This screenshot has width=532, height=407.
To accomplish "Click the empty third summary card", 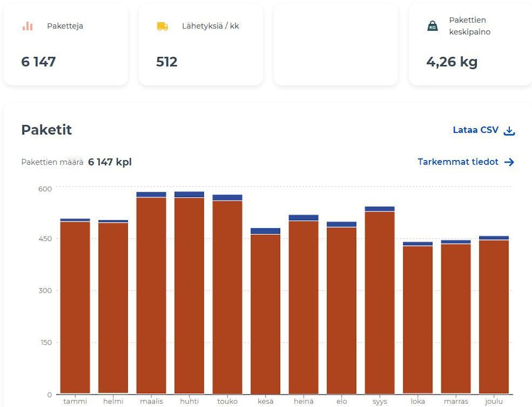I will pos(336,45).
